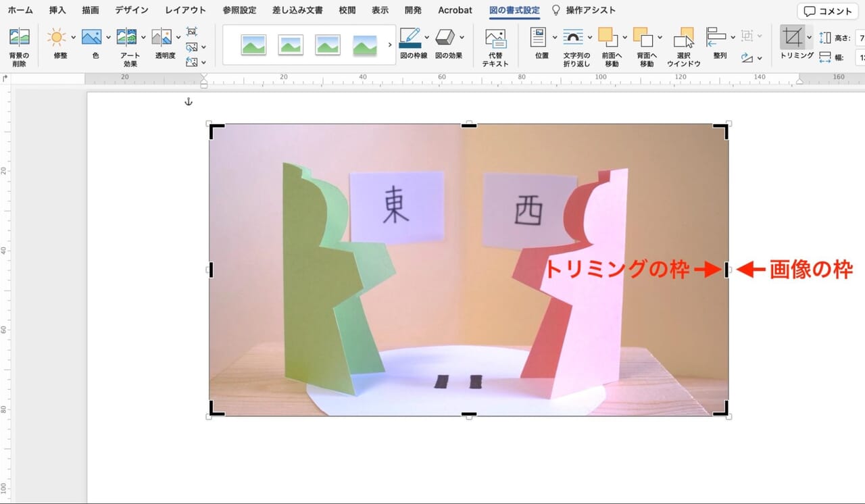Image resolution: width=865 pixels, height=504 pixels.
Task: Toggle off the active トリミング (Crop) mode
Action: [x=794, y=38]
